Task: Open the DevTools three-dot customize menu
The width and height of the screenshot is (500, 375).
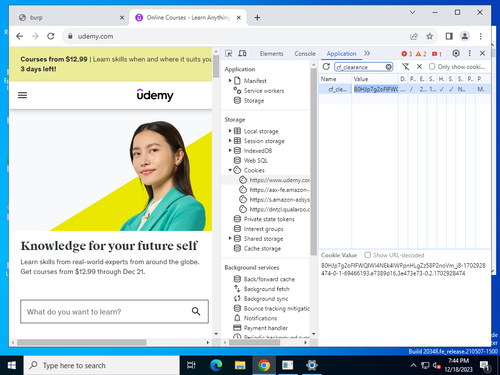Action: point(469,53)
